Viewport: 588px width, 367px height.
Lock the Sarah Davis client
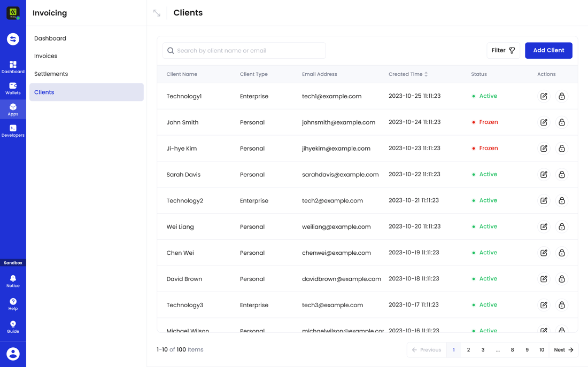562,174
